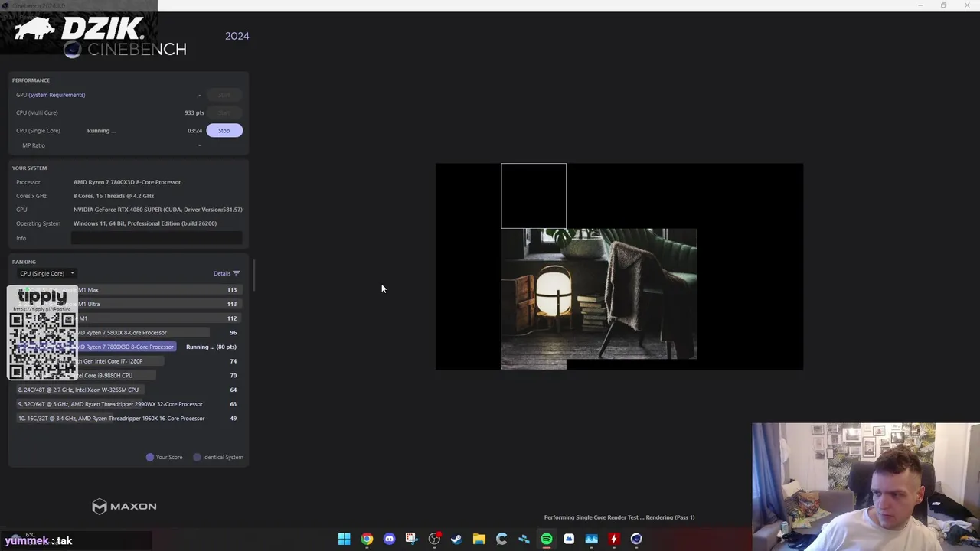This screenshot has height=551, width=980.
Task: Open the CPU (Single Core) ranking dropdown
Action: [47, 273]
